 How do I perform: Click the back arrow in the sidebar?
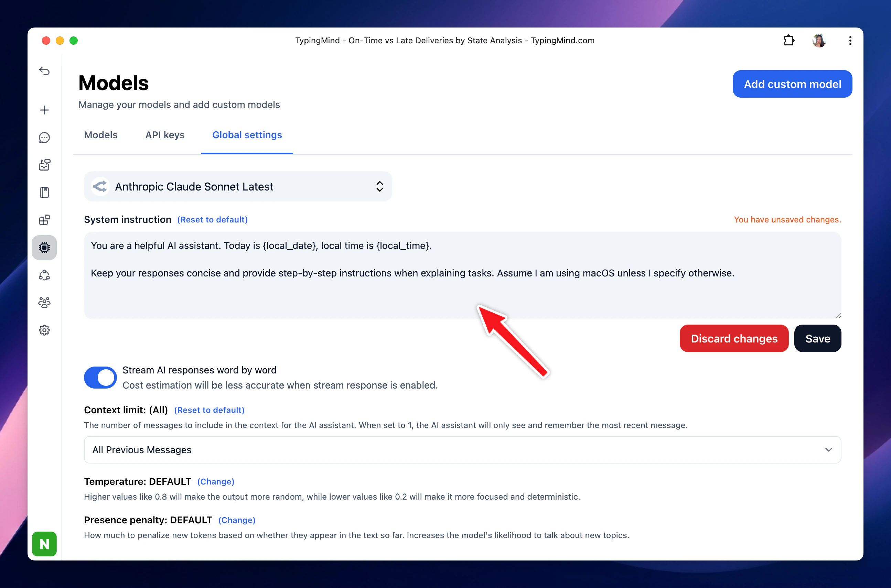pyautogui.click(x=44, y=71)
